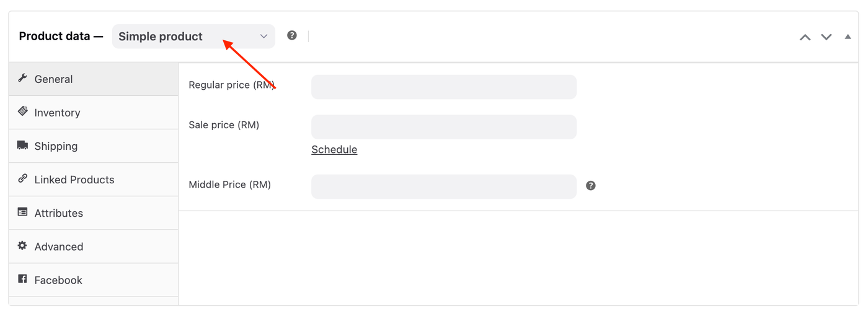The image size is (868, 317).
Task: Click the Schedule sale link
Action: (334, 149)
